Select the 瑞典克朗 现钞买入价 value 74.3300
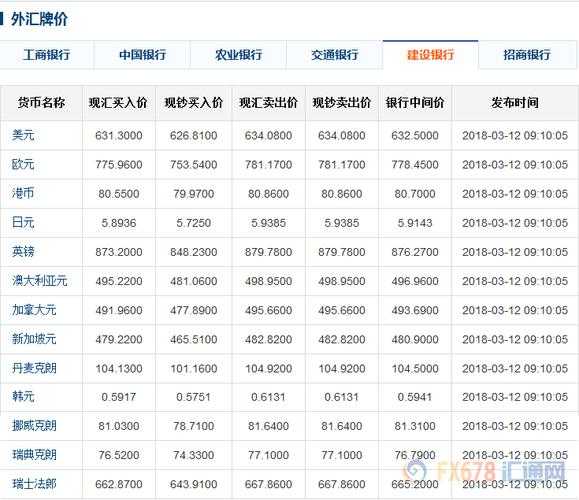 193,455
